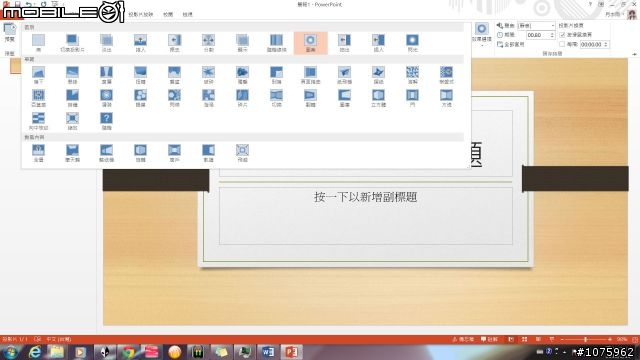Apply the Conveyor dynamic transition

pos(107,153)
